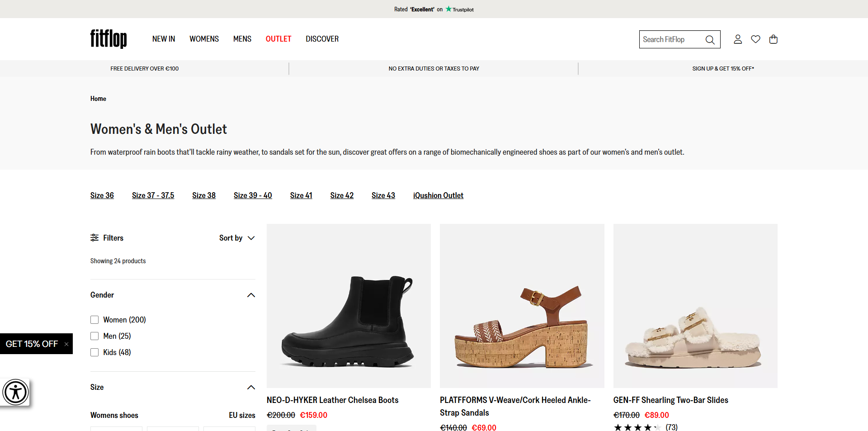The width and height of the screenshot is (868, 431).
Task: Open PLATFFORMS V-Weave/Cork Heeled Sandals title
Action: tap(515, 407)
